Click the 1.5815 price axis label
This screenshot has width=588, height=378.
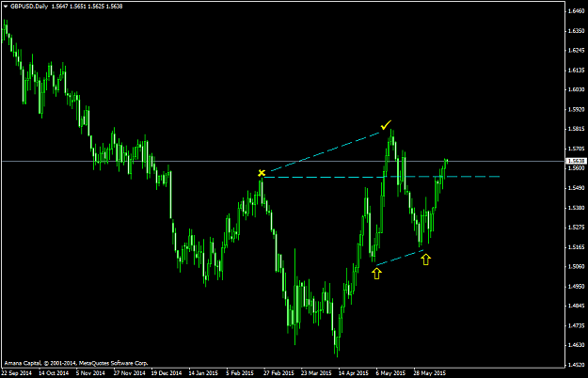[x=576, y=129]
